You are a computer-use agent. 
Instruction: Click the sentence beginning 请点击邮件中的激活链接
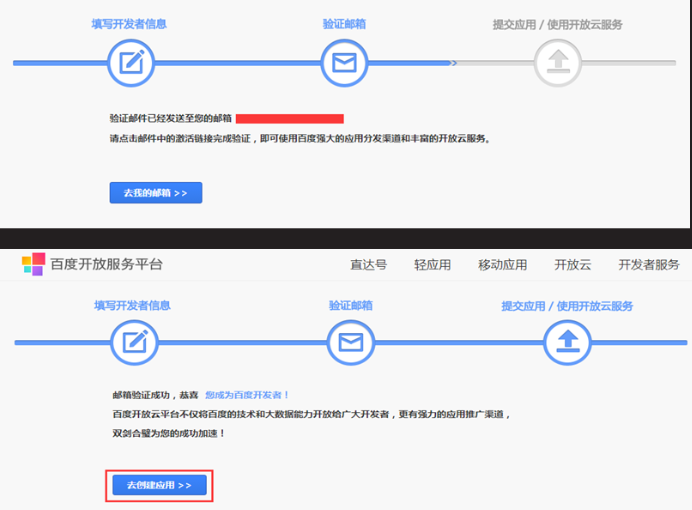tap(300, 139)
